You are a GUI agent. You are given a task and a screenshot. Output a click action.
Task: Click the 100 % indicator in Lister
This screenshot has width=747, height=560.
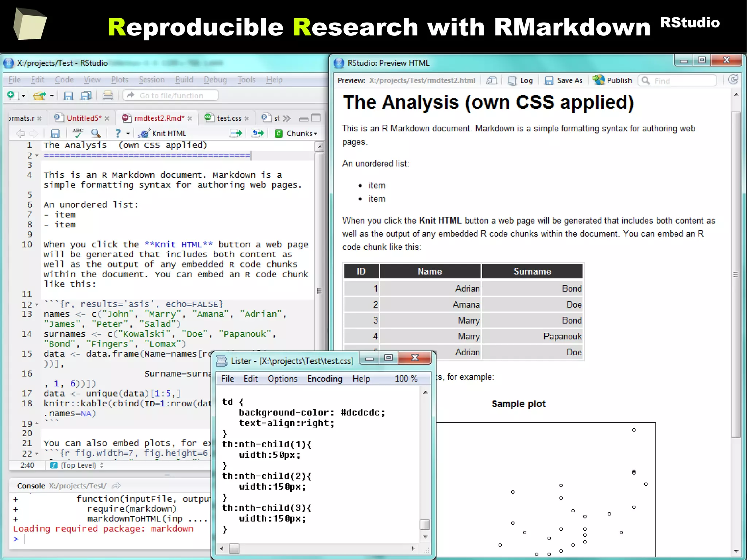[406, 379]
